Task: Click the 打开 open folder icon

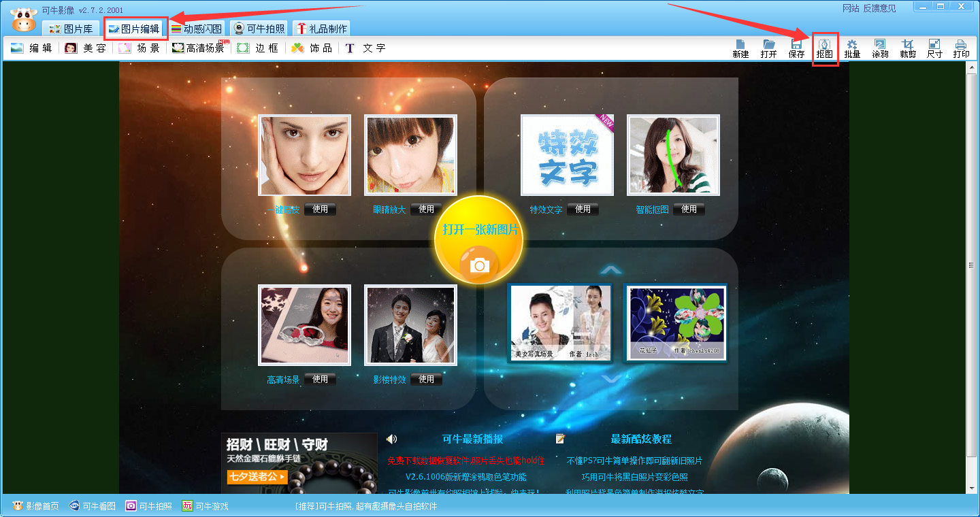Action: (768, 48)
